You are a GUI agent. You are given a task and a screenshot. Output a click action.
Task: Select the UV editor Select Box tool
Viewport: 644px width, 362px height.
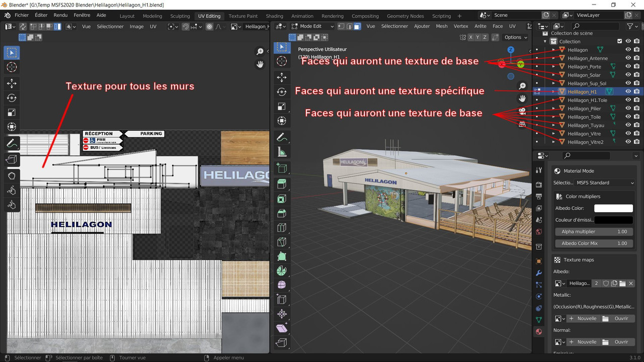pyautogui.click(x=12, y=52)
